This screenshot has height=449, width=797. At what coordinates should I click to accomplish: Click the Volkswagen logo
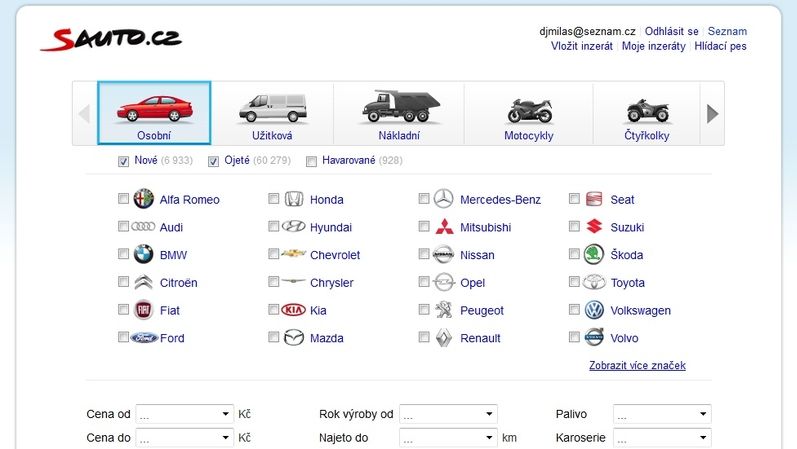coord(594,310)
